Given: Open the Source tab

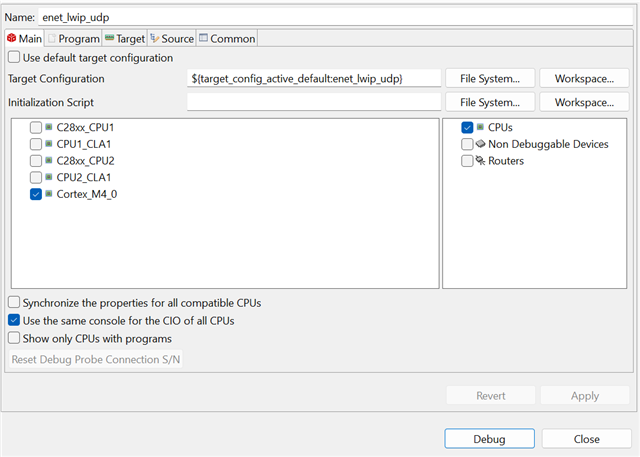Looking at the screenshot, I should [171, 39].
